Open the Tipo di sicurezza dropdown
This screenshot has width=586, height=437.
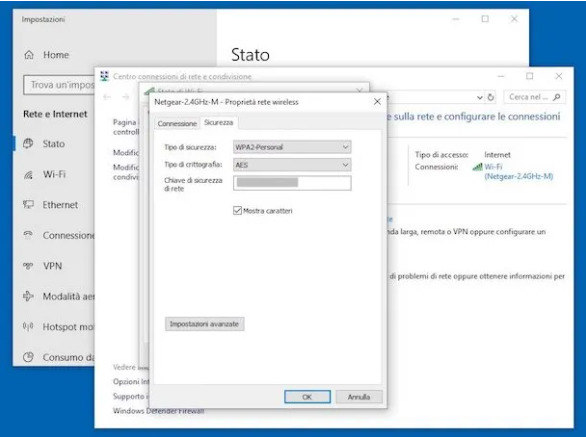(x=292, y=147)
